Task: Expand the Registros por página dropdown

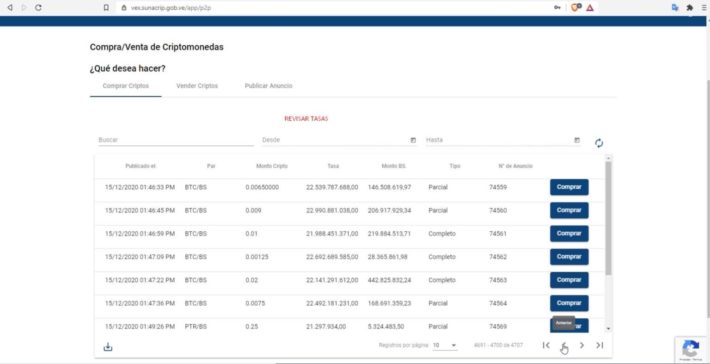Action: click(x=445, y=345)
